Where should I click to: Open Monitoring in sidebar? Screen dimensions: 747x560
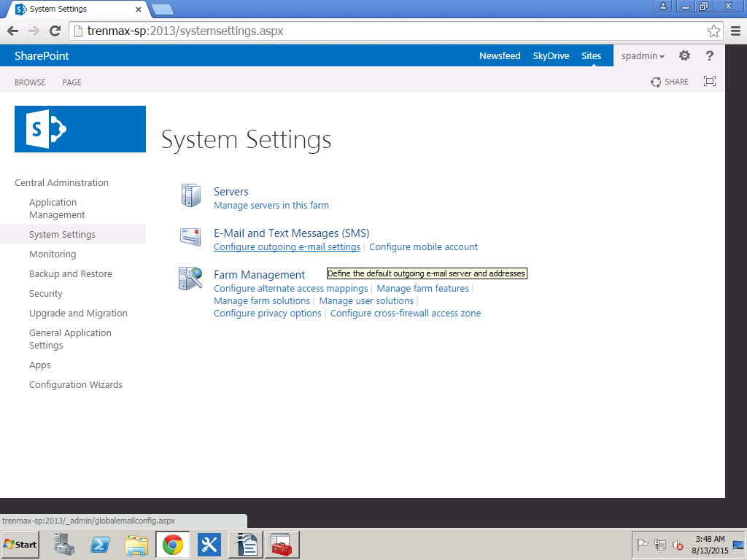tap(53, 254)
